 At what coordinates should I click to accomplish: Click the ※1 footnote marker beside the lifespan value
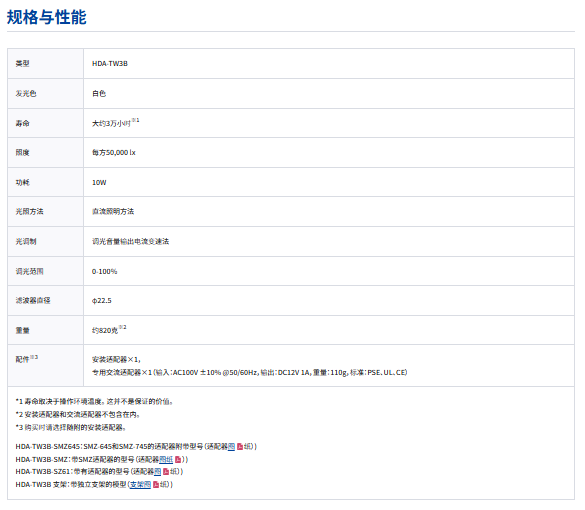(x=135, y=120)
